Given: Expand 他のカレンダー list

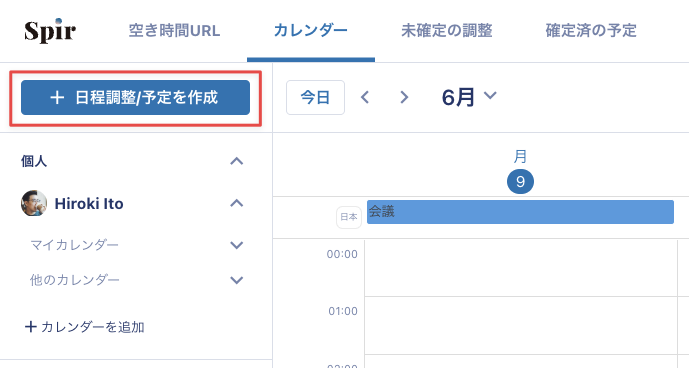Looking at the screenshot, I should [x=236, y=280].
